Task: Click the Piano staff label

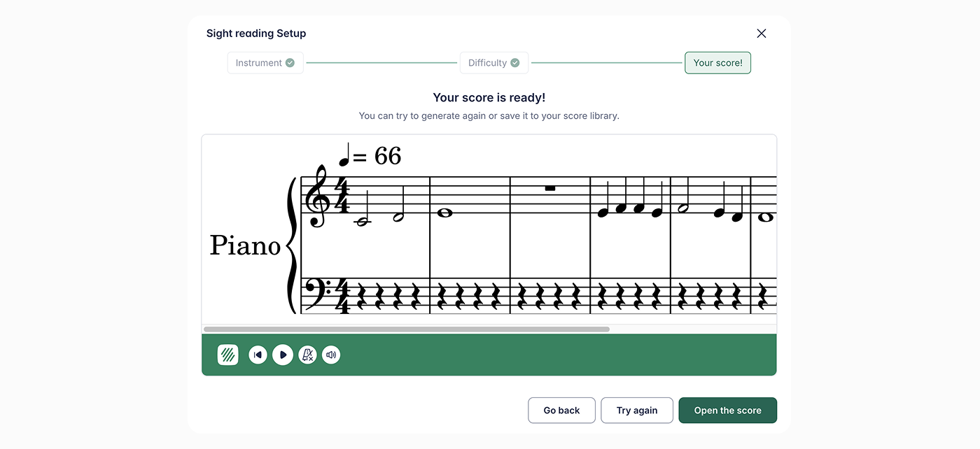Action: tap(245, 245)
